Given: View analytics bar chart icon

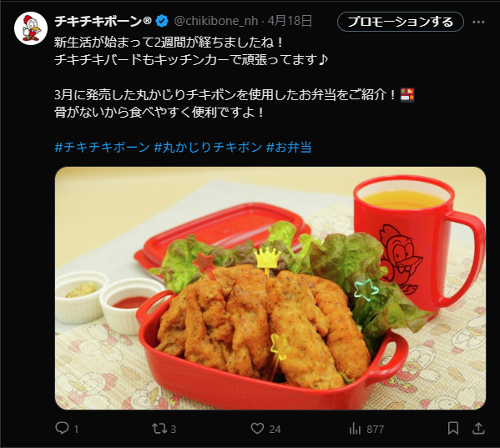Looking at the screenshot, I should 355,429.
